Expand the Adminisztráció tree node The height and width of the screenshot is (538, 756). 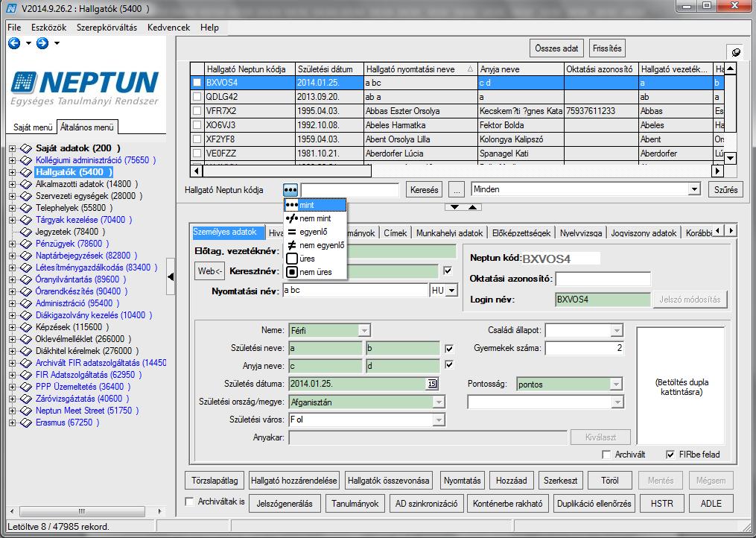coord(13,303)
